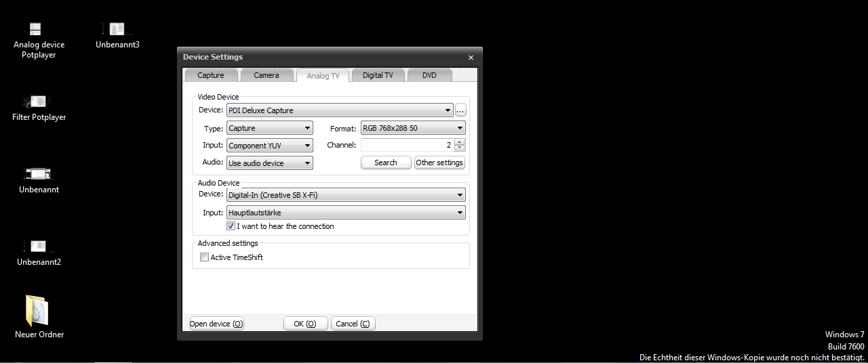The image size is (868, 363).
Task: Select the Unbenannt2 desktop icon
Action: (x=39, y=247)
